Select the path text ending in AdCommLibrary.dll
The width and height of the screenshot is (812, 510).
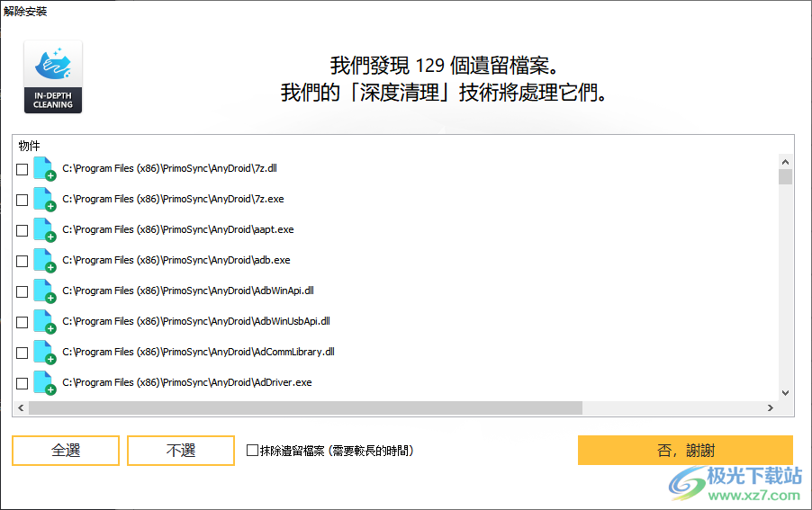click(198, 352)
